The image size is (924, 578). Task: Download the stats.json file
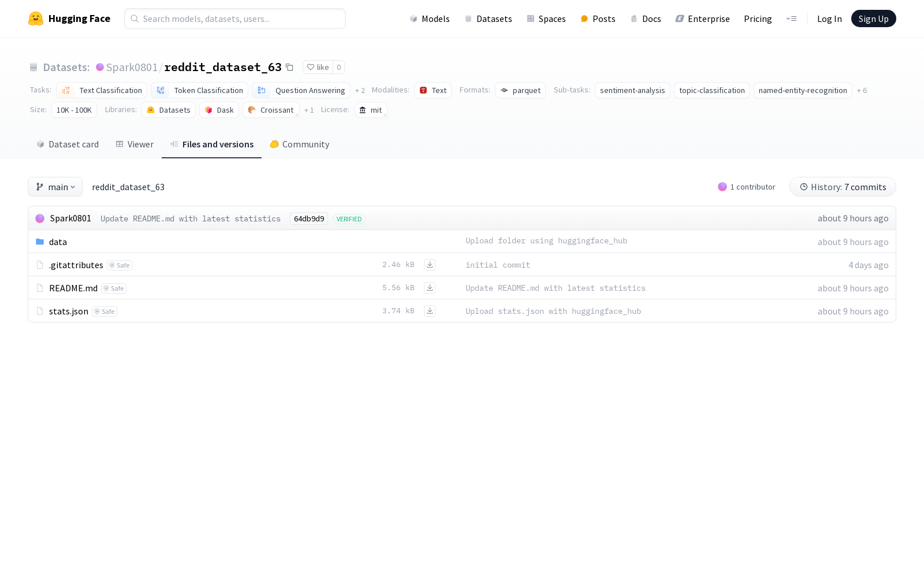click(x=430, y=310)
